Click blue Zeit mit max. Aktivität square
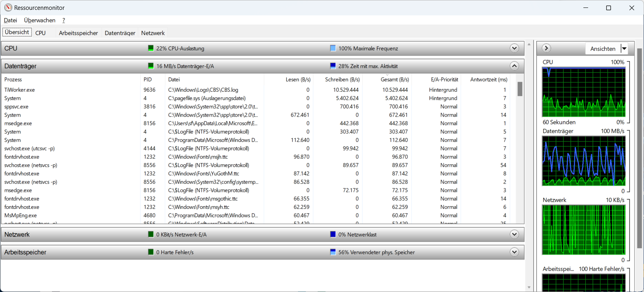The height and width of the screenshot is (292, 644). pyautogui.click(x=333, y=66)
